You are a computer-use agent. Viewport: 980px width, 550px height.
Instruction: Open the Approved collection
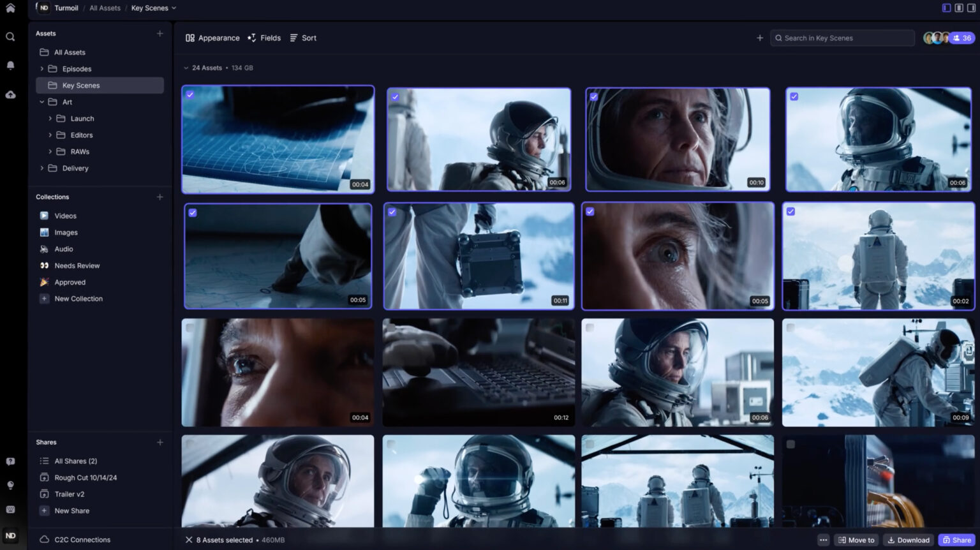(69, 282)
